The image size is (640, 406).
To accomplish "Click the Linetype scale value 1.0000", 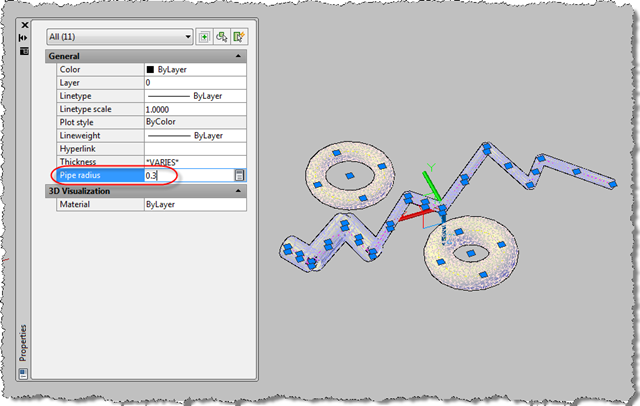I will tap(190, 109).
